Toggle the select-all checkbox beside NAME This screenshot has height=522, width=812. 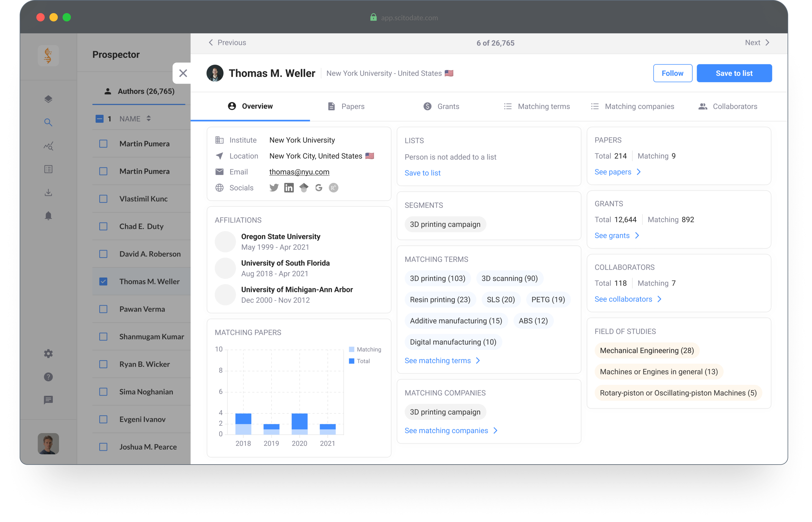99,119
